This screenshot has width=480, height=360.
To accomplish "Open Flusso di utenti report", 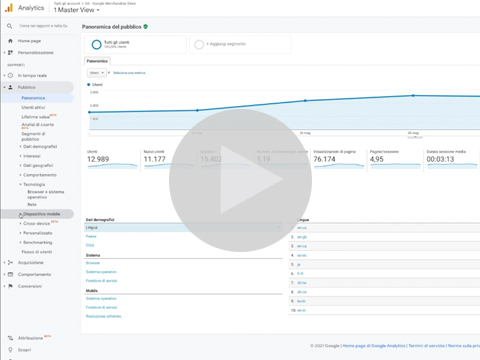I will pyautogui.click(x=37, y=252).
